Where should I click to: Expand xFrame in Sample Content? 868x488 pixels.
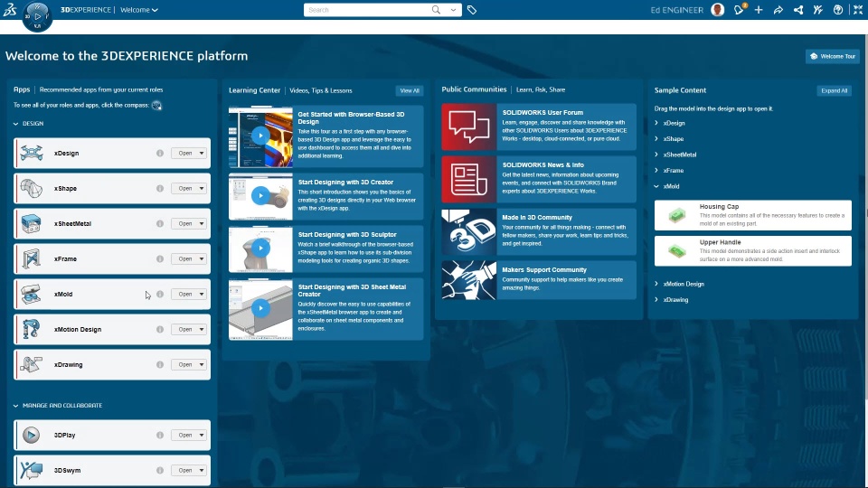(656, 171)
